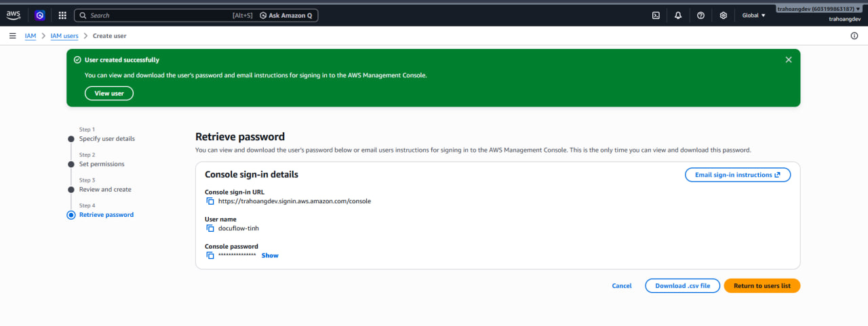
Task: Open notifications bell icon
Action: coord(678,15)
